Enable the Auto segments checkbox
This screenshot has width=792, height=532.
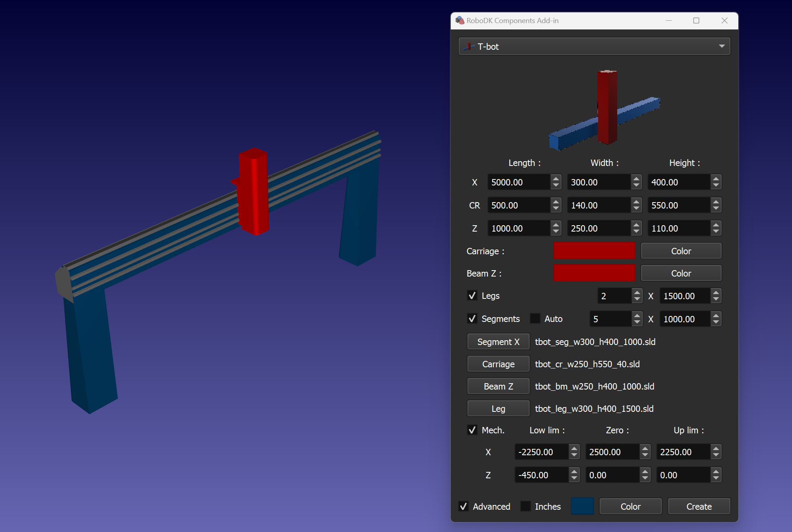pyautogui.click(x=535, y=319)
